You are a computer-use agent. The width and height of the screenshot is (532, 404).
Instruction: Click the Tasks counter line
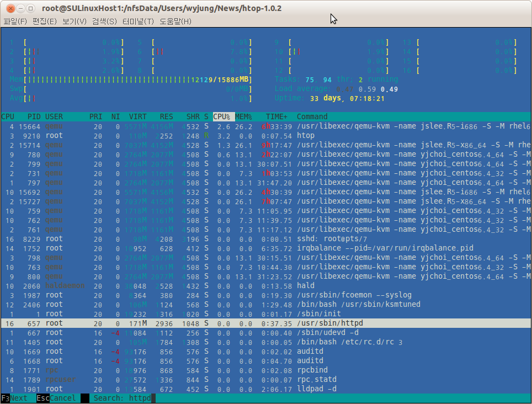click(336, 79)
